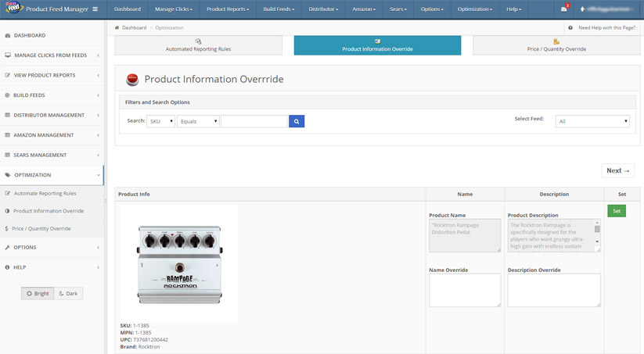Click the blue search magnifier button

pos(297,121)
